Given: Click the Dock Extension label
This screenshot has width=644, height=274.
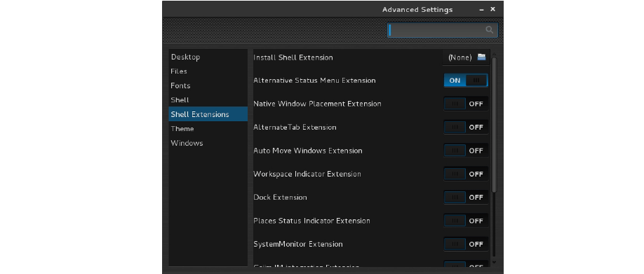Looking at the screenshot, I should point(280,198).
